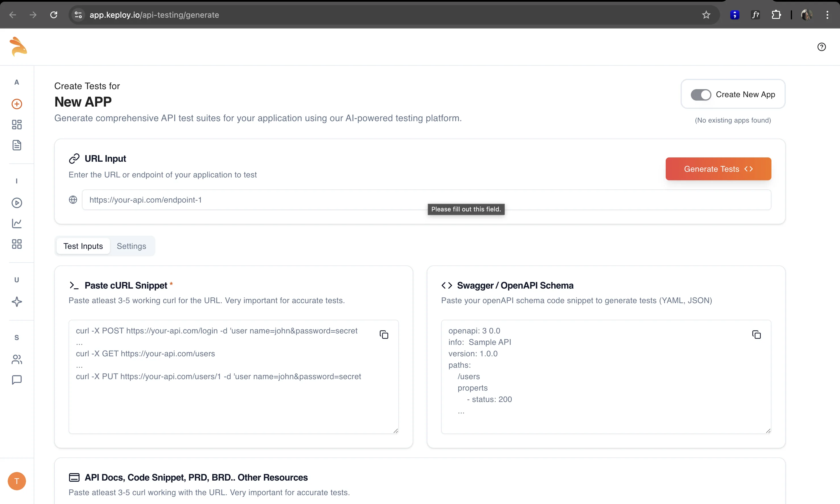Toggle the Create New App switch
Image resolution: width=840 pixels, height=504 pixels.
coord(701,95)
